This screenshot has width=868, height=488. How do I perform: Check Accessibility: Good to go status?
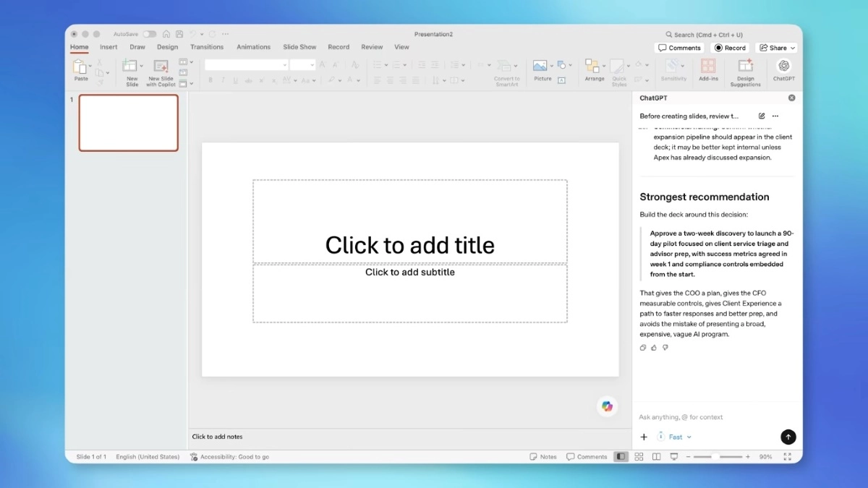(229, 457)
